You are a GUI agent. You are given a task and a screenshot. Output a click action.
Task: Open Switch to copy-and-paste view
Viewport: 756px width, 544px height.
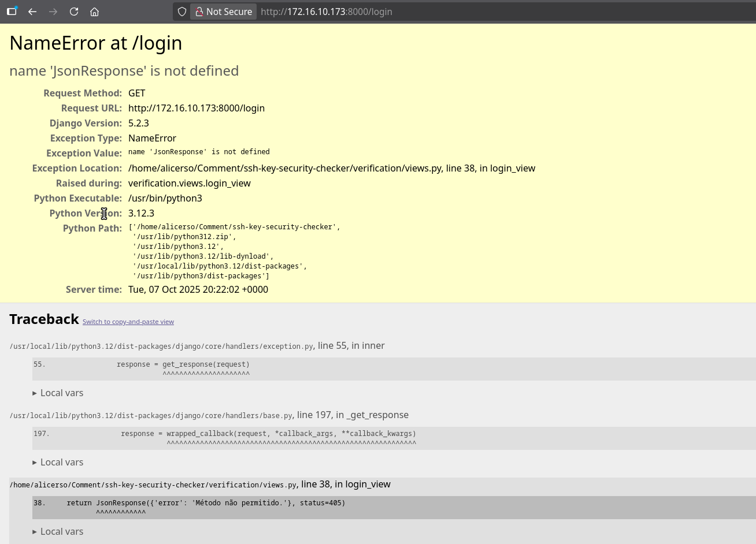(x=128, y=322)
